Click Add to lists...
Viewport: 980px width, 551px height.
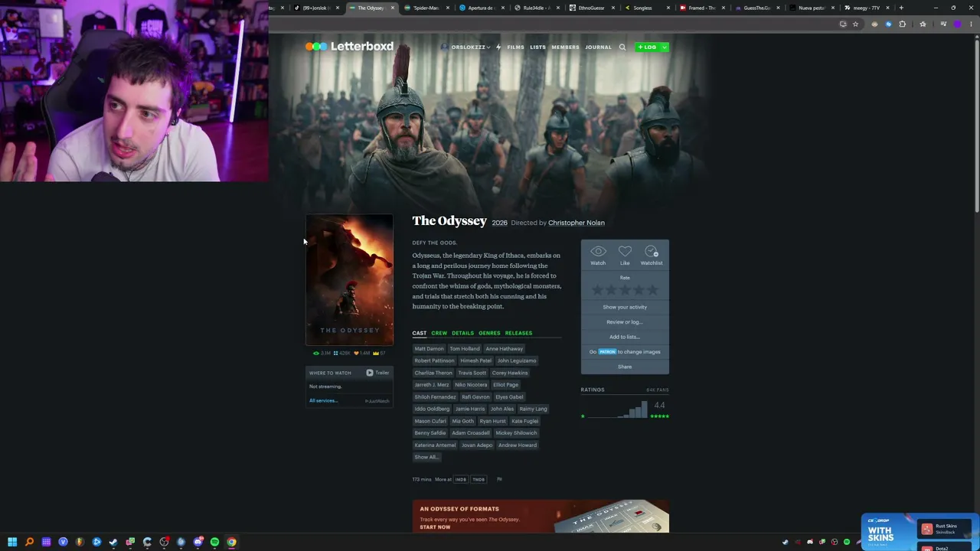click(625, 337)
